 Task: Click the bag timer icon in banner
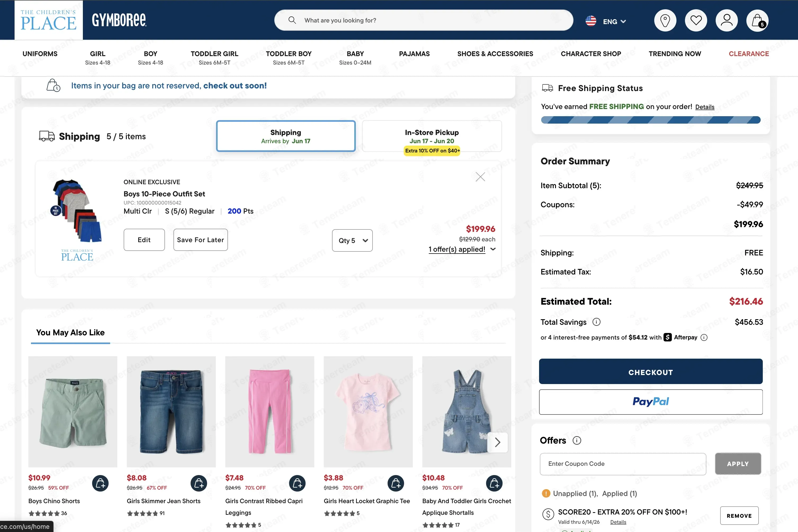[x=53, y=85]
